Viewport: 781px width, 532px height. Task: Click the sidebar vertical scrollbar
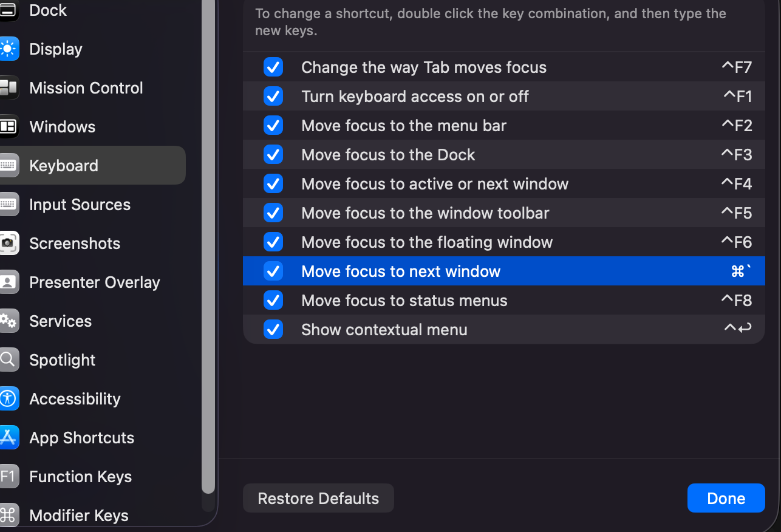208,243
